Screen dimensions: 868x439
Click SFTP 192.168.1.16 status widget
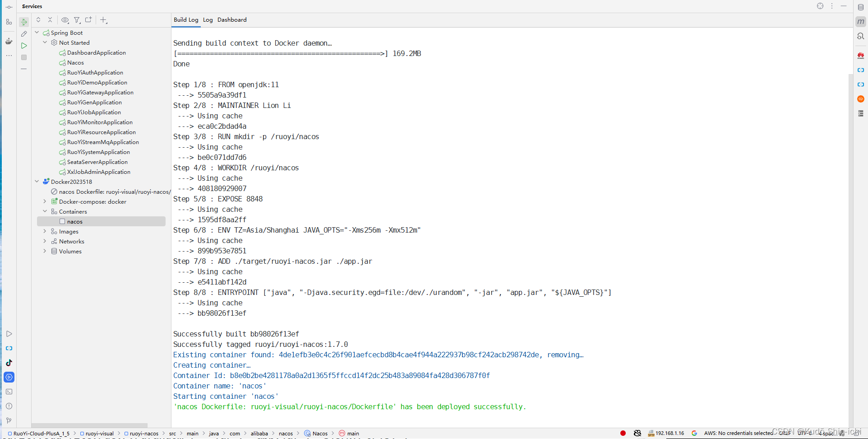tap(666, 433)
